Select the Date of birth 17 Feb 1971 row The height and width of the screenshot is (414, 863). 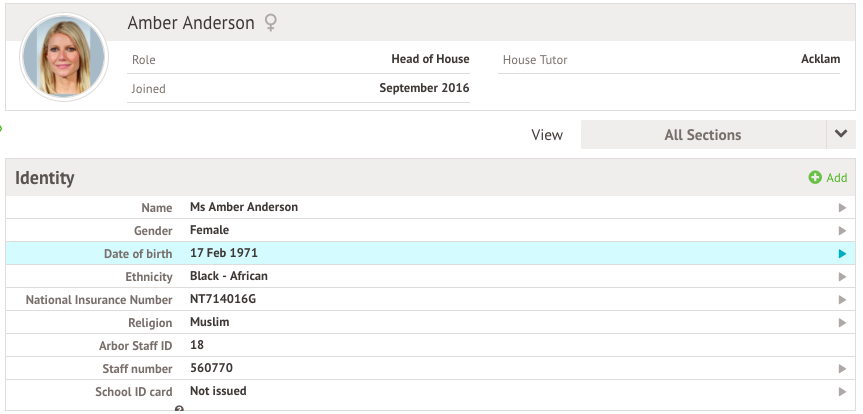[224, 254]
